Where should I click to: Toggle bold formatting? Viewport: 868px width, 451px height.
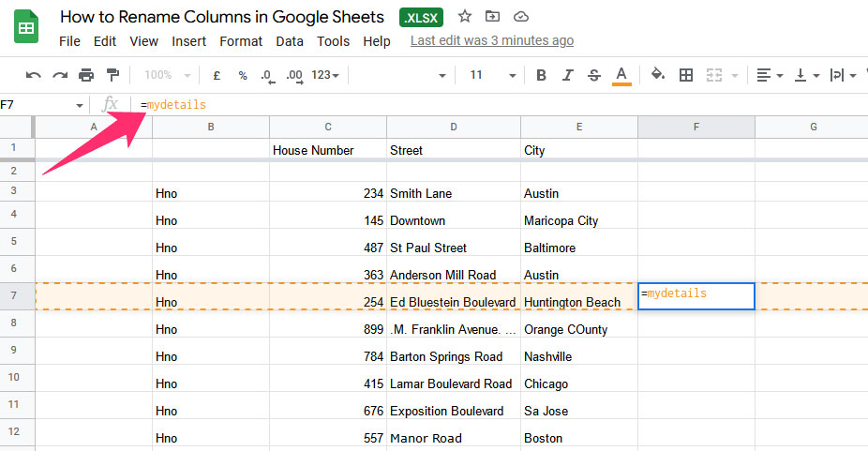[542, 75]
